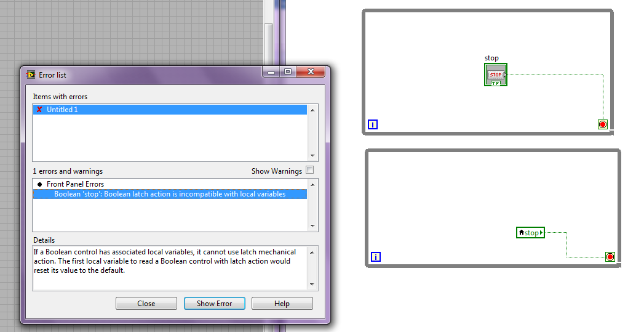
Task: Close the Error list window via X
Action: [x=311, y=71]
